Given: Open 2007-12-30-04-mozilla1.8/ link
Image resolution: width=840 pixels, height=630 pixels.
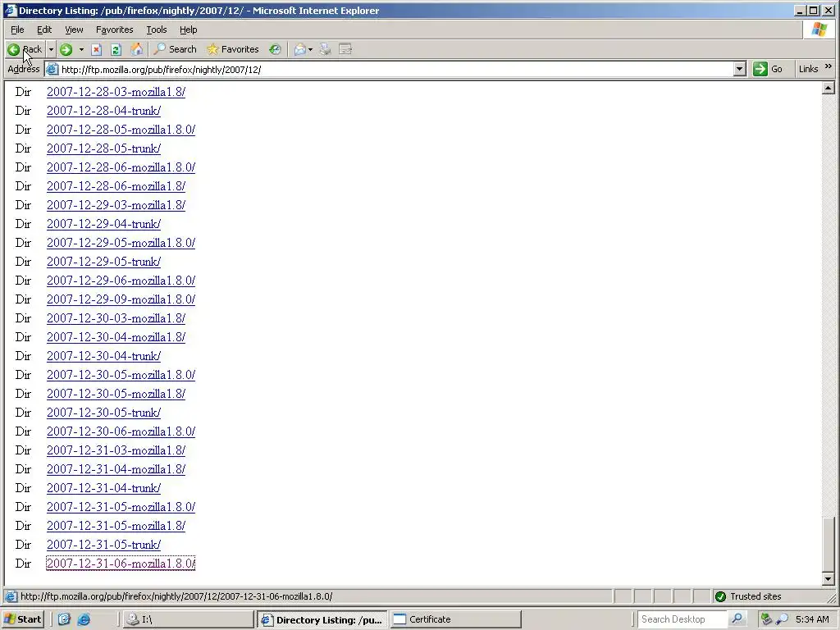Looking at the screenshot, I should [x=116, y=337].
